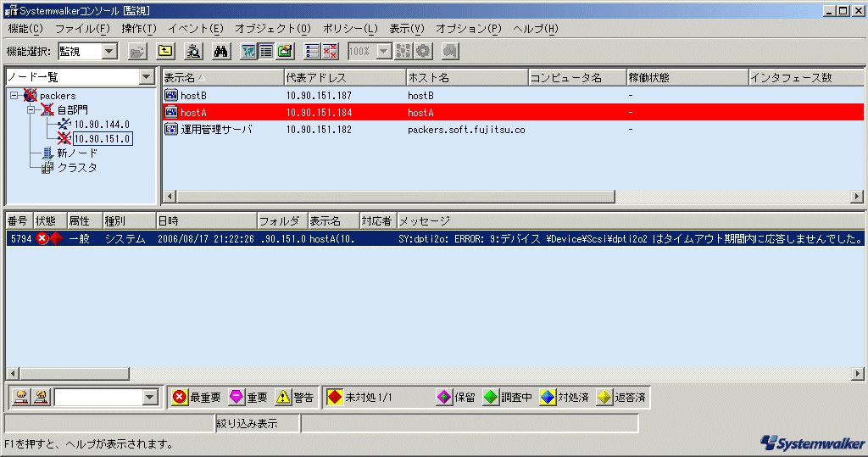868x457 pixels.
Task: Switch to the list view icon
Action: [x=266, y=52]
